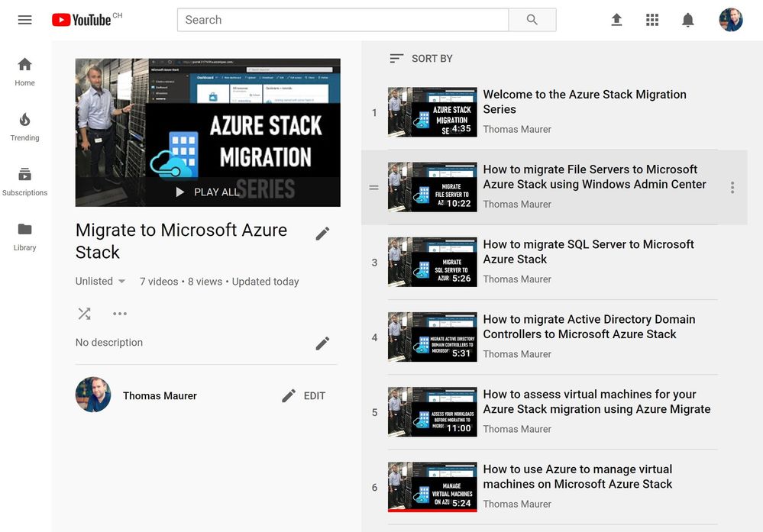Screen dimensions: 763x532
Task: Open the notifications bell
Action: pyautogui.click(x=687, y=20)
